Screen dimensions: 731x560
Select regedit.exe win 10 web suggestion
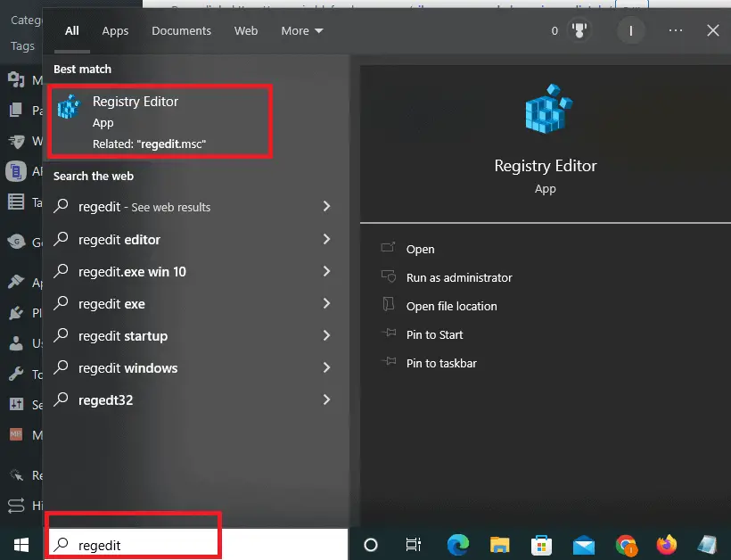pyautogui.click(x=132, y=271)
